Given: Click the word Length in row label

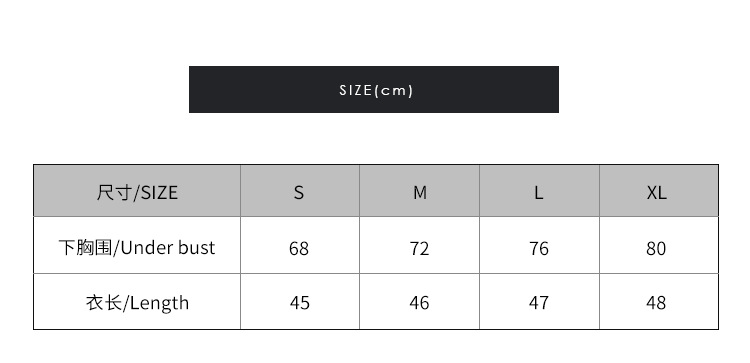Looking at the screenshot, I should (159, 304).
